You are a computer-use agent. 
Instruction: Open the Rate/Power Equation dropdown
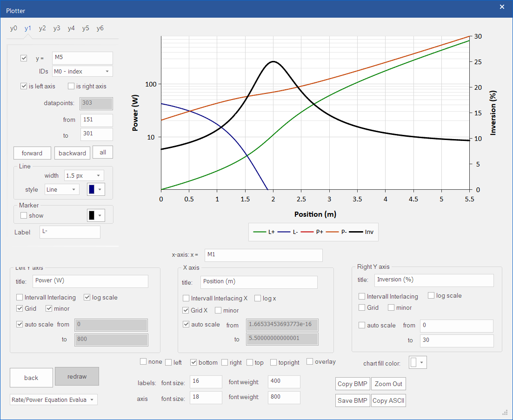[53, 400]
